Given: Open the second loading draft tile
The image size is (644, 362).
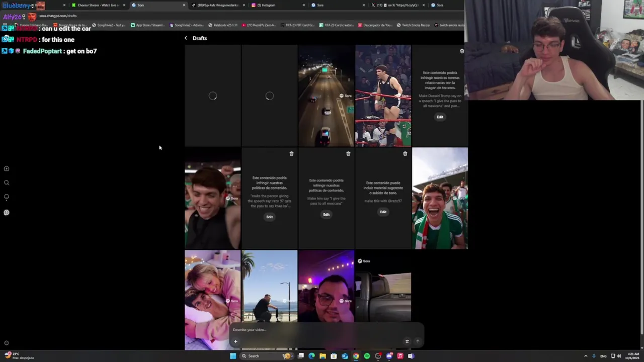Looking at the screenshot, I should [269, 96].
